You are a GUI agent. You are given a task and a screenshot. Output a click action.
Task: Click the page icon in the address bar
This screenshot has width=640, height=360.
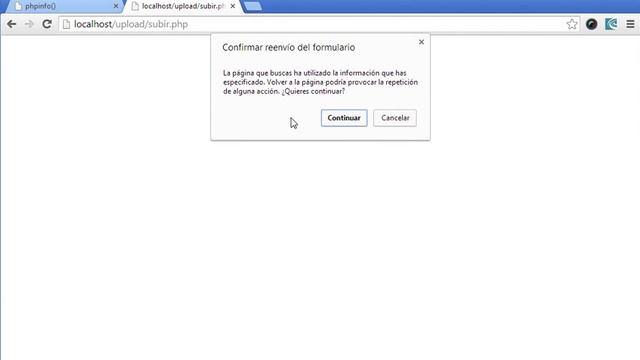click(66, 24)
